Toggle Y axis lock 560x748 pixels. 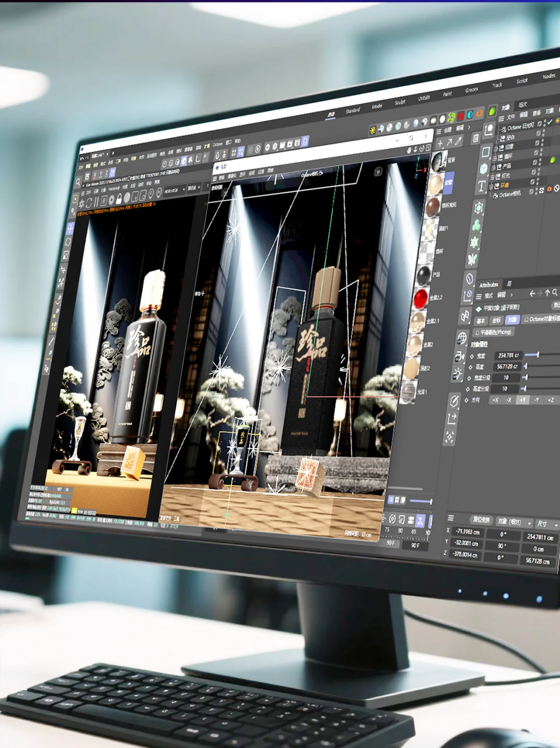(101, 174)
